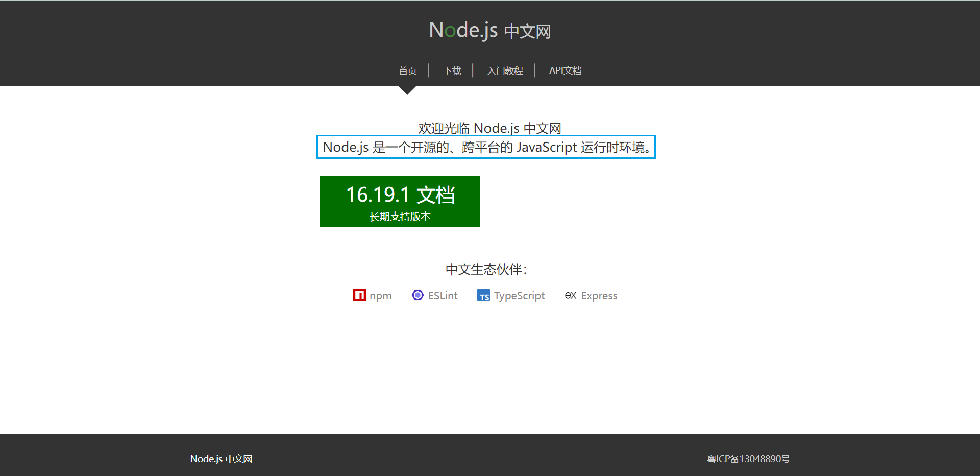This screenshot has width=980, height=476.
Task: Click the Express ex logo icon
Action: [x=570, y=295]
